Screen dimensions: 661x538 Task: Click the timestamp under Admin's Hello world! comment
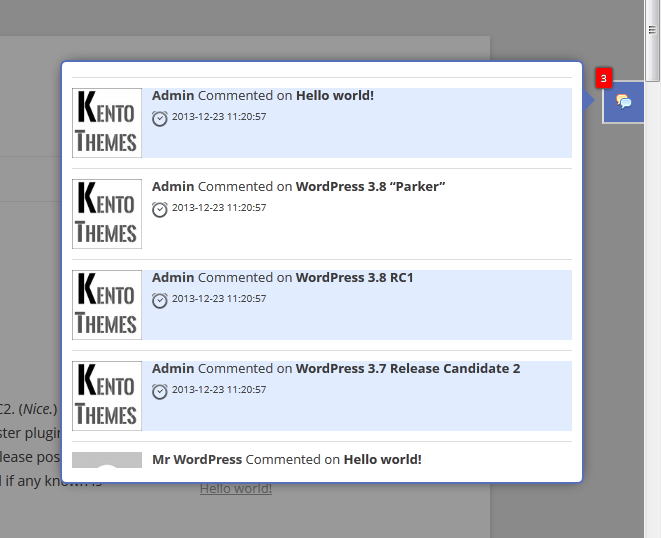(219, 117)
